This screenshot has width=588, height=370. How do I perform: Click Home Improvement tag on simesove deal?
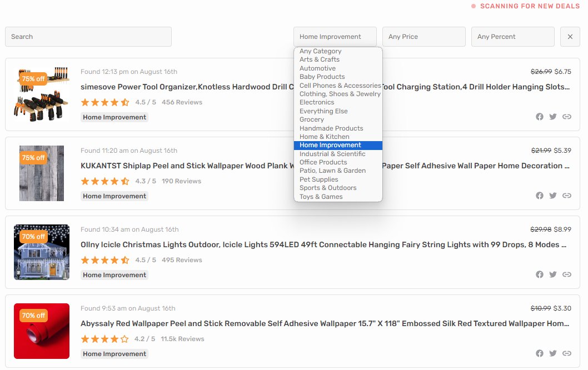coord(114,117)
